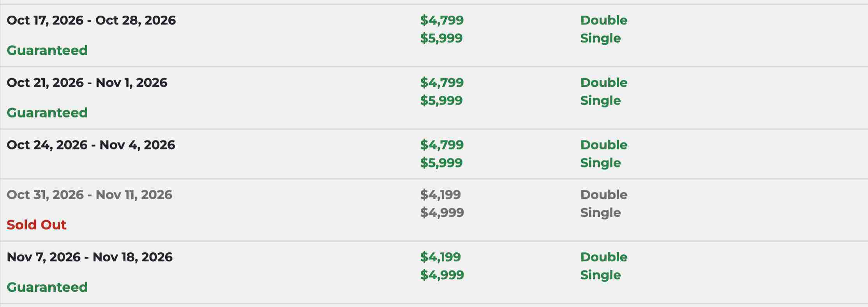Choose Double occupancy for the Nov 7 departure
Image resolution: width=868 pixels, height=307 pixels.
[x=603, y=257]
